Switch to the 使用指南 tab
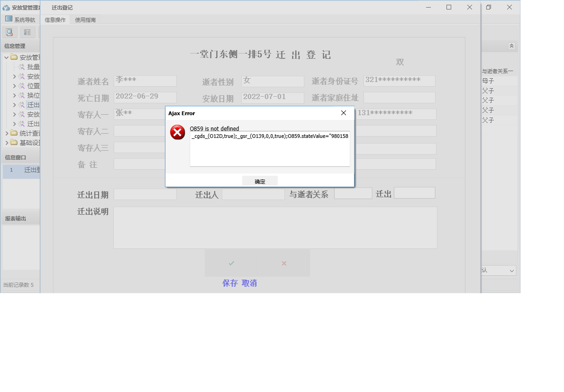Image resolution: width=564 pixels, height=392 pixels. coord(85,19)
